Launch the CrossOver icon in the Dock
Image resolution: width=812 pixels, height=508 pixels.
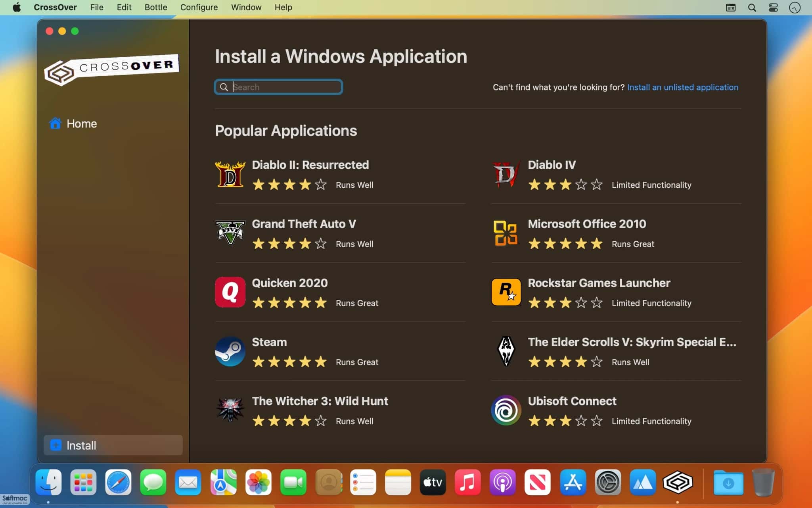678,482
